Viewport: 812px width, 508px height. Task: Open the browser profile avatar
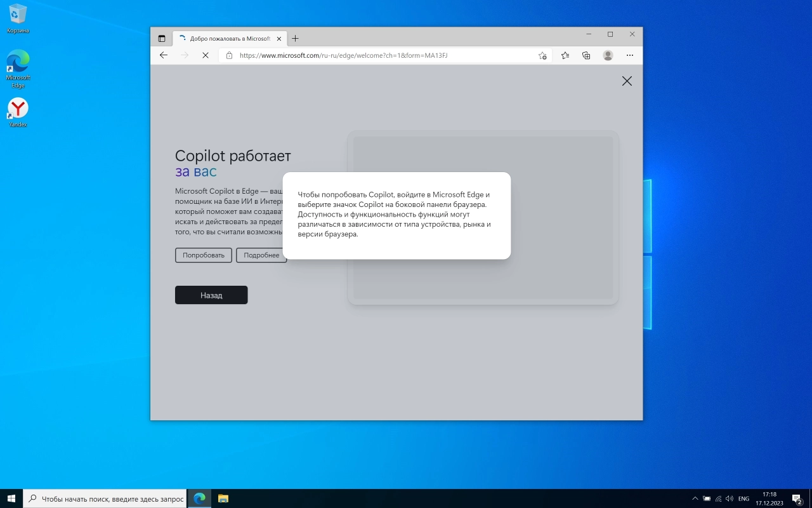coord(608,55)
